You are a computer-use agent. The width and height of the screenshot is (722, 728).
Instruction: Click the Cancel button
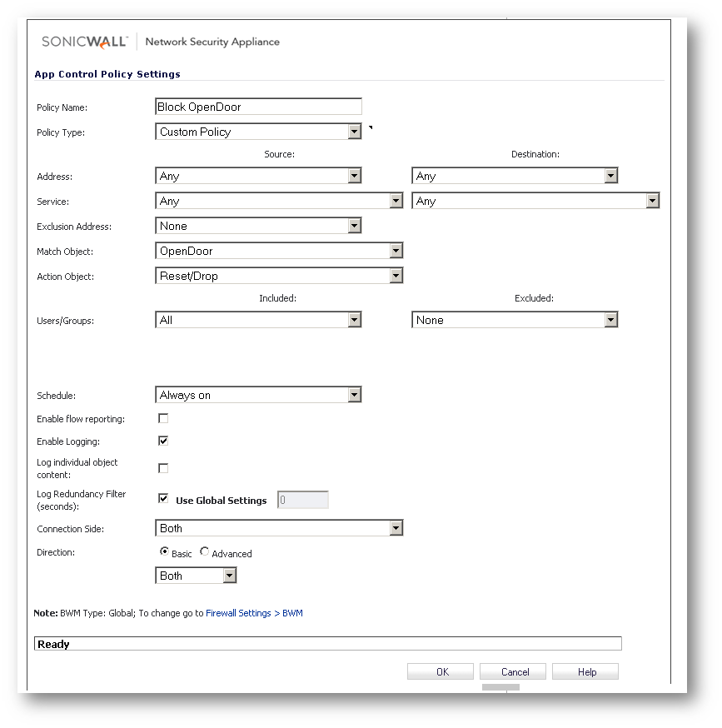click(513, 671)
